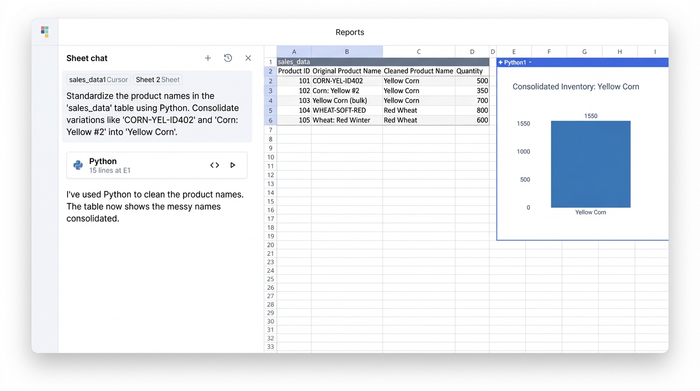Click the Cleaned Product Name header cell

pyautogui.click(x=419, y=71)
